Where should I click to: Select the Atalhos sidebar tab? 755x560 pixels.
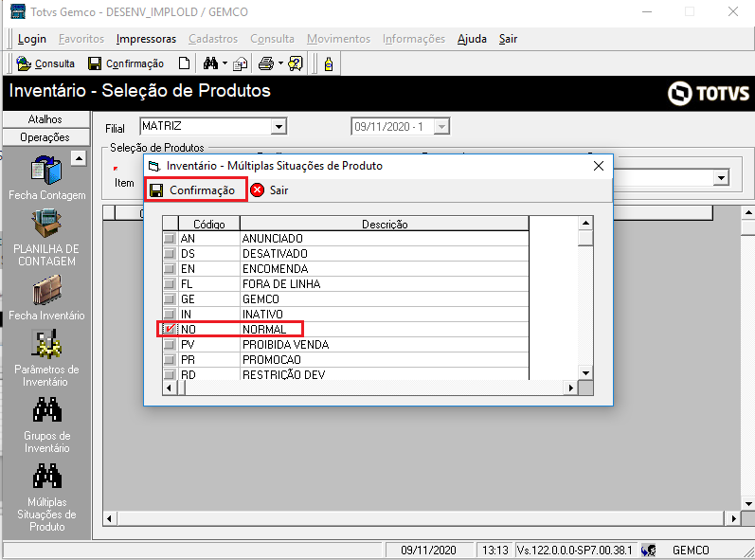[45, 119]
